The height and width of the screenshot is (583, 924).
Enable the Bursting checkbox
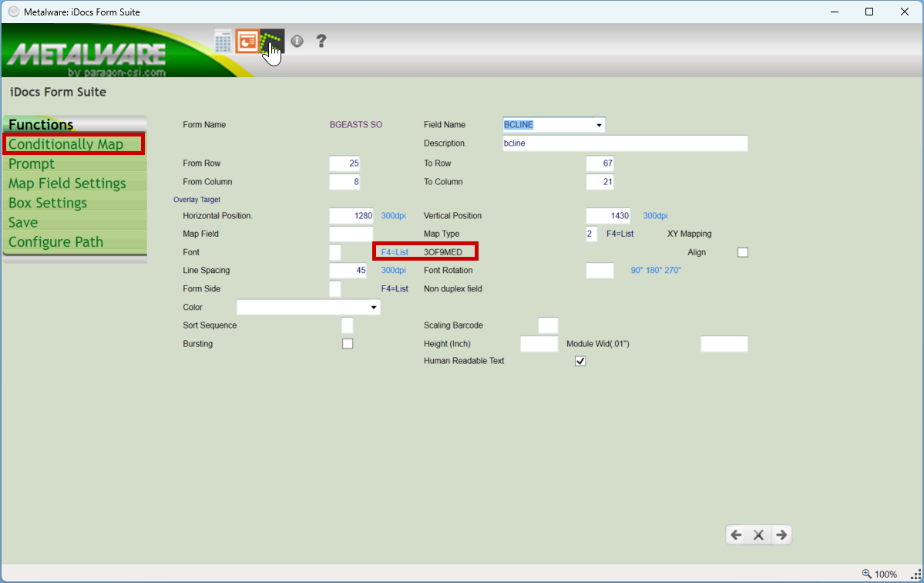[348, 344]
